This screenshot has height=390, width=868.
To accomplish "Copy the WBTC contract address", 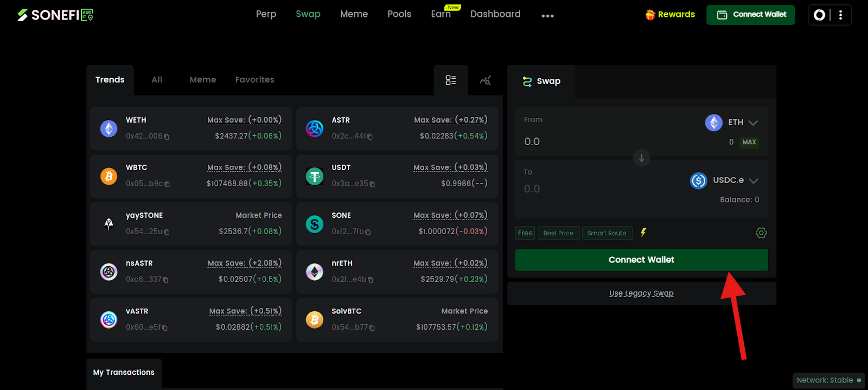I will pos(167,184).
